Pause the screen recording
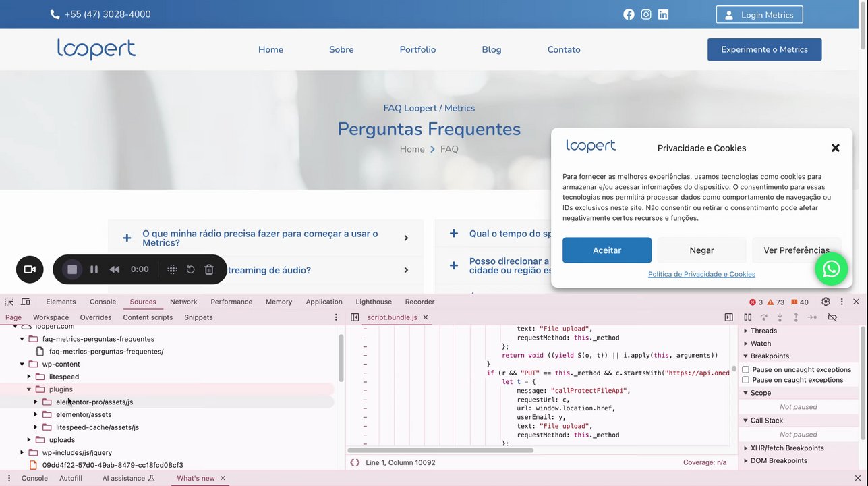Screen dimensions: 868x486 [94, 269]
